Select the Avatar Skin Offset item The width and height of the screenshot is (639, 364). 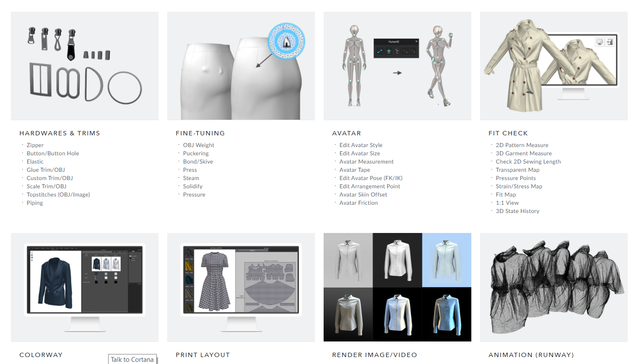point(363,195)
